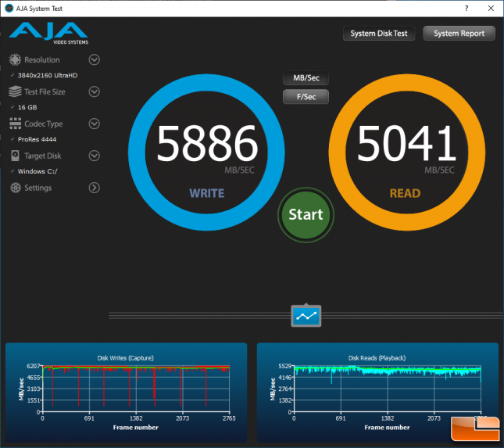The height and width of the screenshot is (448, 504).
Task: Click the AJA app icon in title bar
Action: (x=9, y=9)
